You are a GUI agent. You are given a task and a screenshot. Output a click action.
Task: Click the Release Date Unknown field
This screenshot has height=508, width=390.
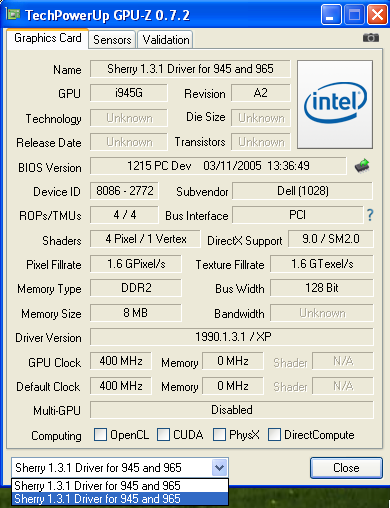(129, 142)
